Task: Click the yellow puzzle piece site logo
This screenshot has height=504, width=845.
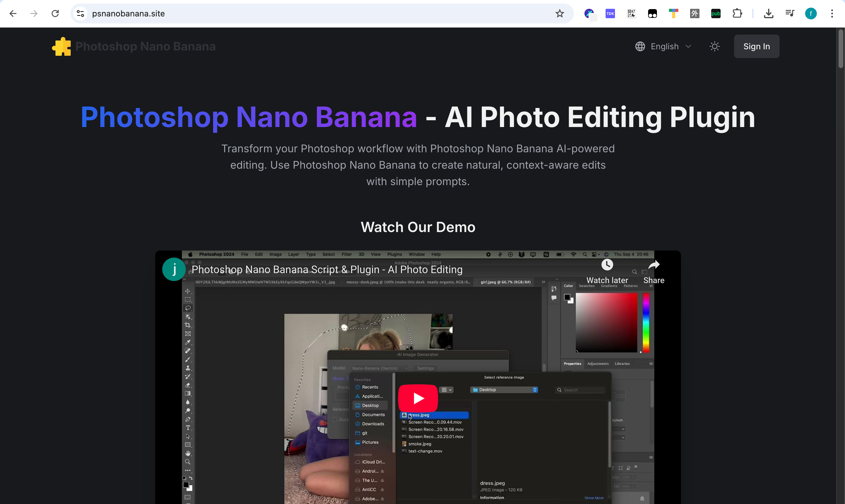Action: click(x=62, y=47)
